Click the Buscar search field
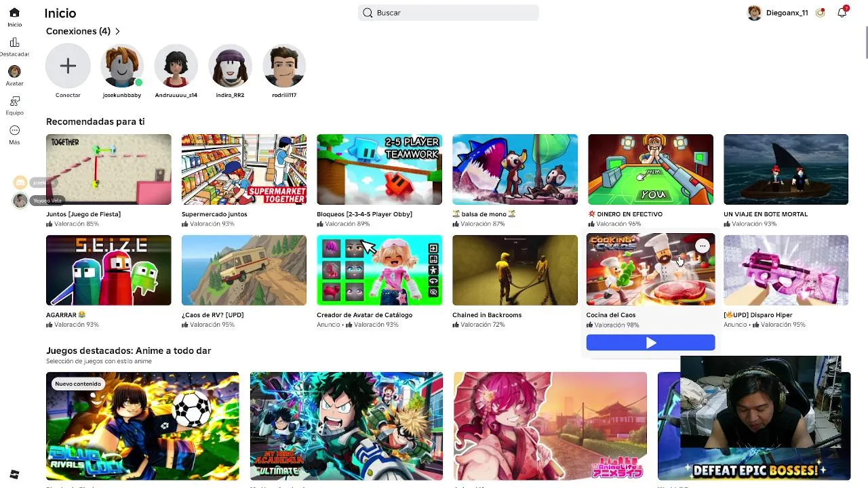The width and height of the screenshot is (868, 488). [x=448, y=13]
